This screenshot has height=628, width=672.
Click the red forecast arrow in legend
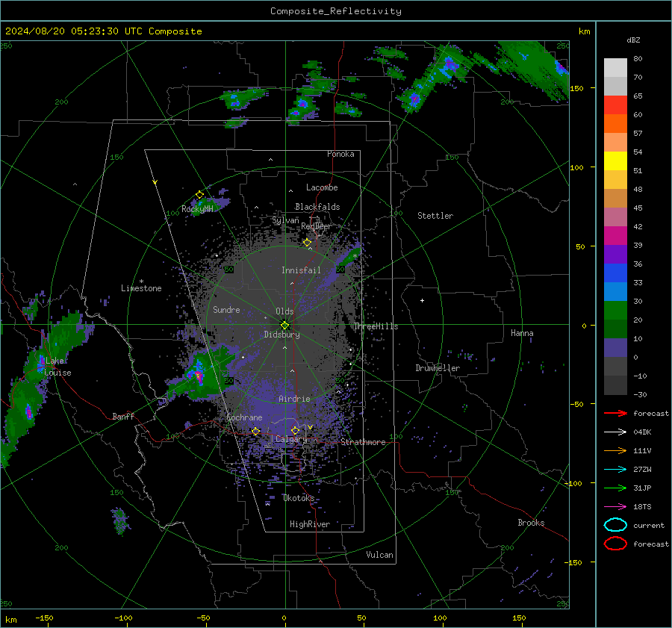tap(615, 413)
